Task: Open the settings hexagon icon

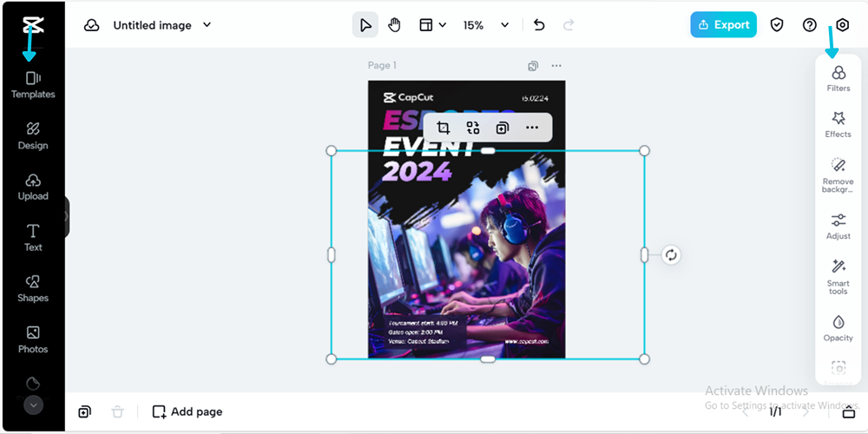Action: (843, 25)
